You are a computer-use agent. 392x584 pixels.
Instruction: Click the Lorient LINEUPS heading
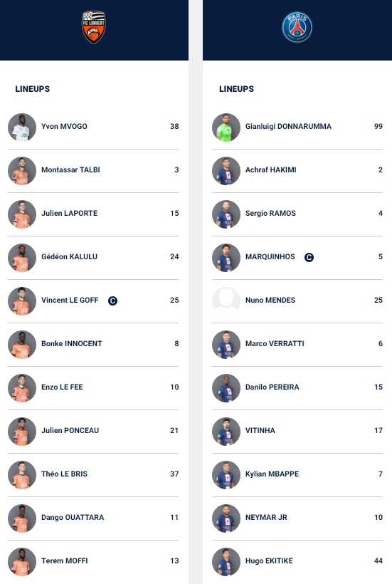(32, 89)
